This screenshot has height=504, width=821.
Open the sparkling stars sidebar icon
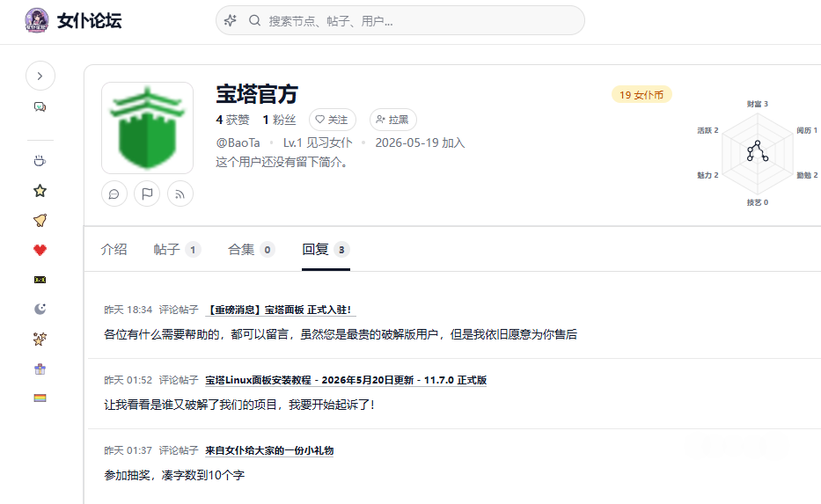[x=40, y=339]
